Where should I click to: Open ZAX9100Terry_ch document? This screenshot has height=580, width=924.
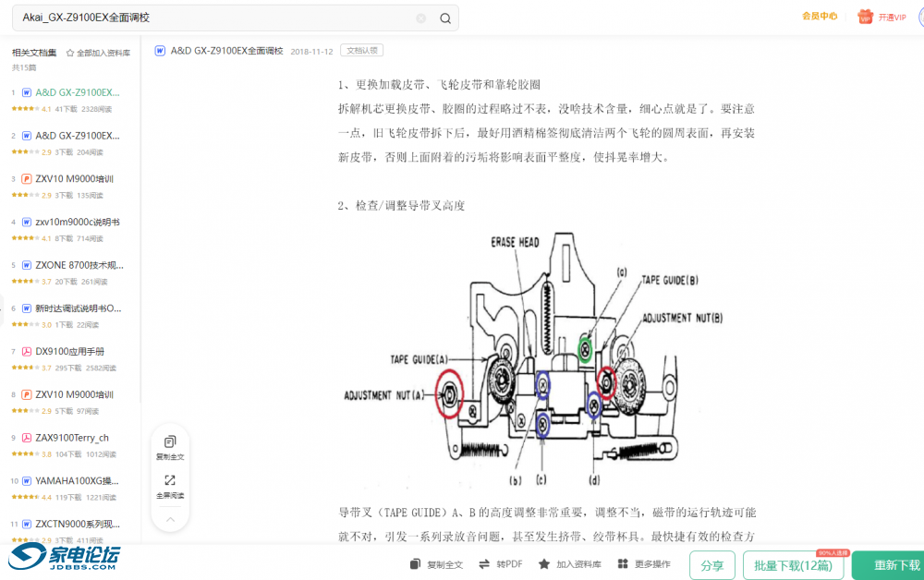[x=72, y=438]
